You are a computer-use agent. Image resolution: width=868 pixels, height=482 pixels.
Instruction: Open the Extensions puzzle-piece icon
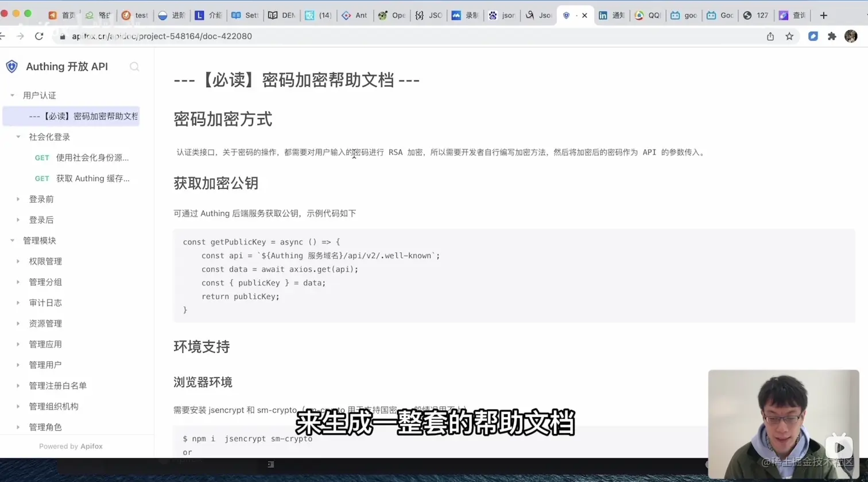[x=832, y=36]
